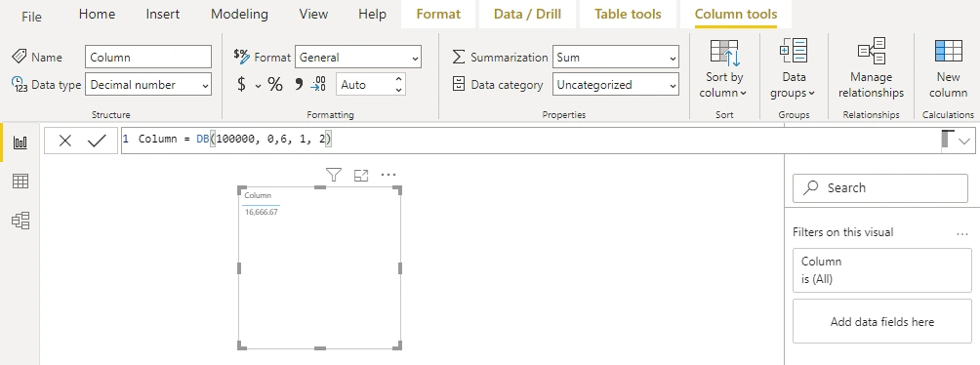This screenshot has height=365, width=980.
Task: Open the File menu
Action: 31,16
